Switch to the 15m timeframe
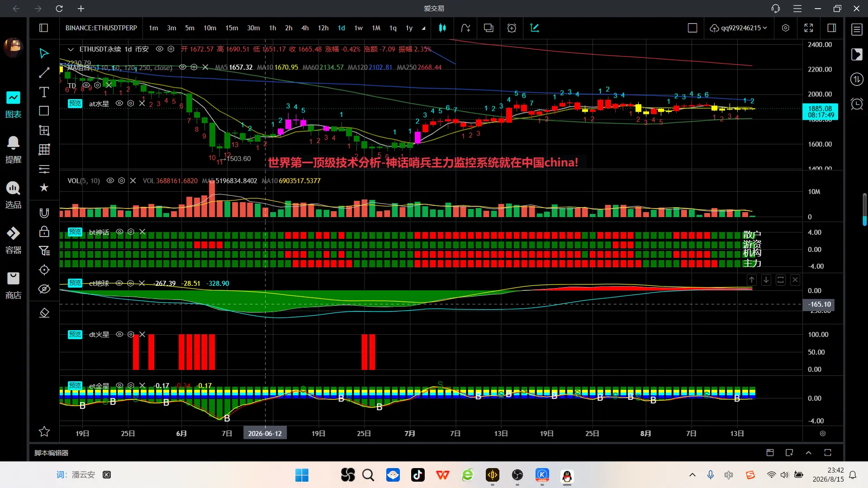The image size is (868, 488). click(x=232, y=28)
